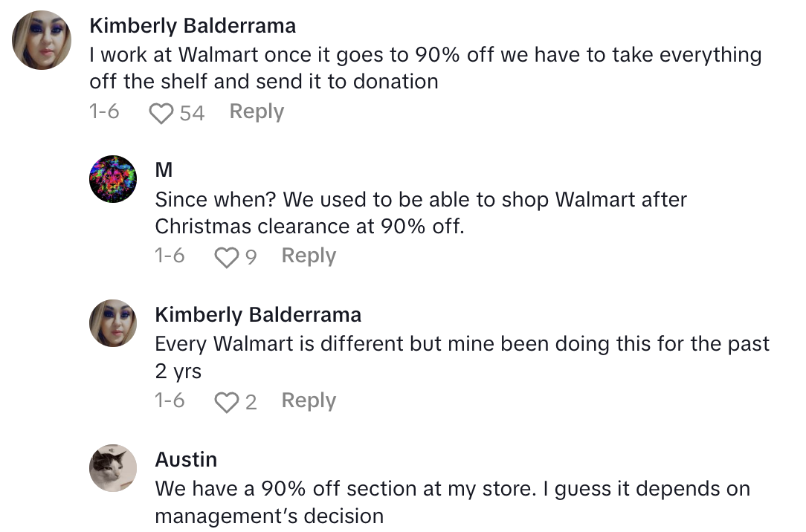
Task: Go to Austin's profile via username
Action: (186, 459)
